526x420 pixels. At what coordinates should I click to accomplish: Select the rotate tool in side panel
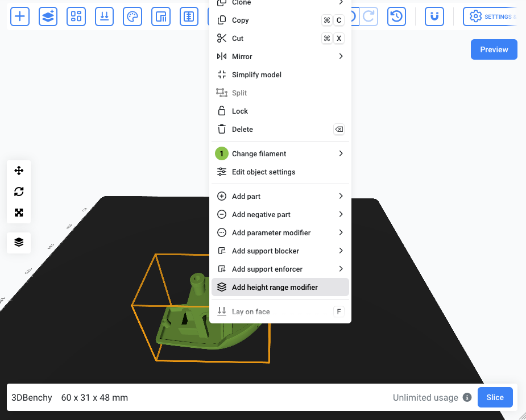(x=19, y=192)
